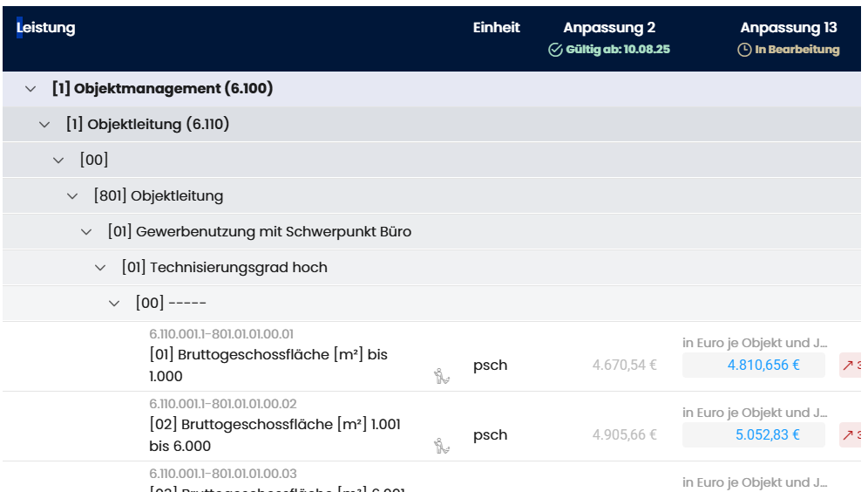Edit the 4.810,656 € price field

click(754, 366)
